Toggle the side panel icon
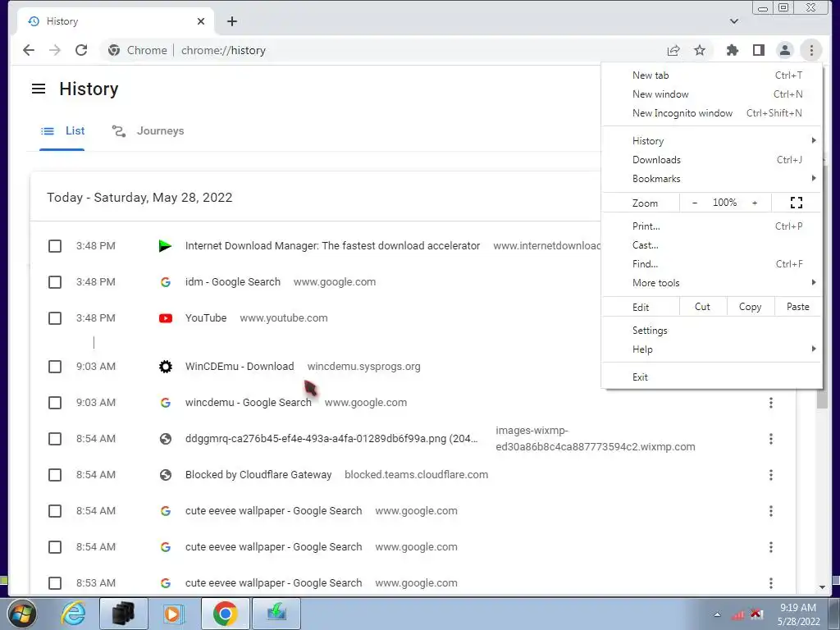The width and height of the screenshot is (840, 630). tap(759, 50)
